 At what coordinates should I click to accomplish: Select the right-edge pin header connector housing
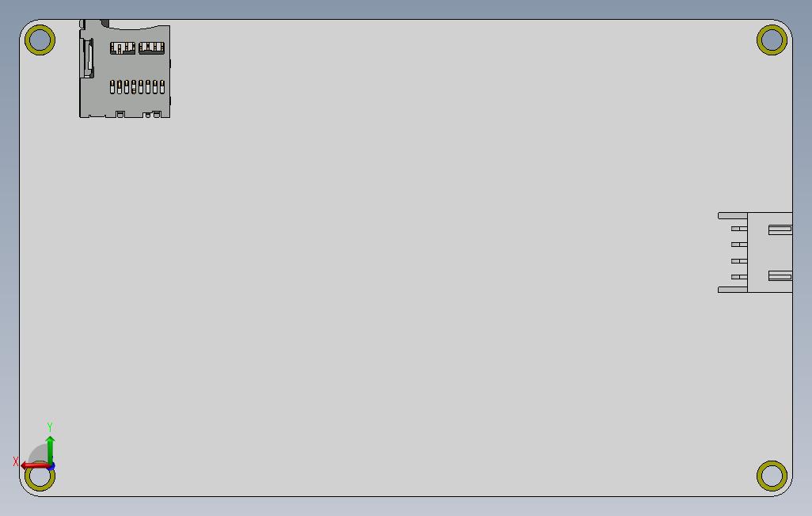pos(756,252)
